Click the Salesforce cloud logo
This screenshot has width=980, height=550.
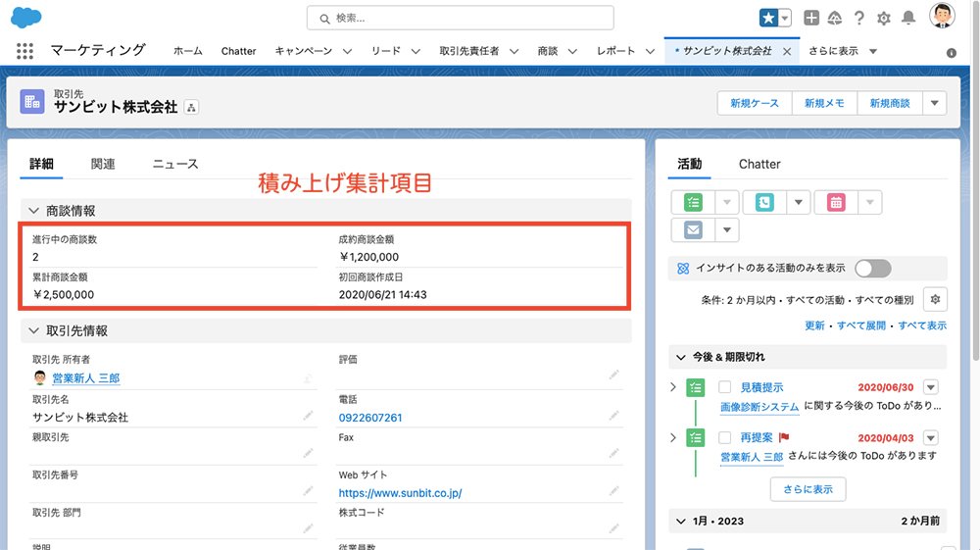[x=26, y=18]
